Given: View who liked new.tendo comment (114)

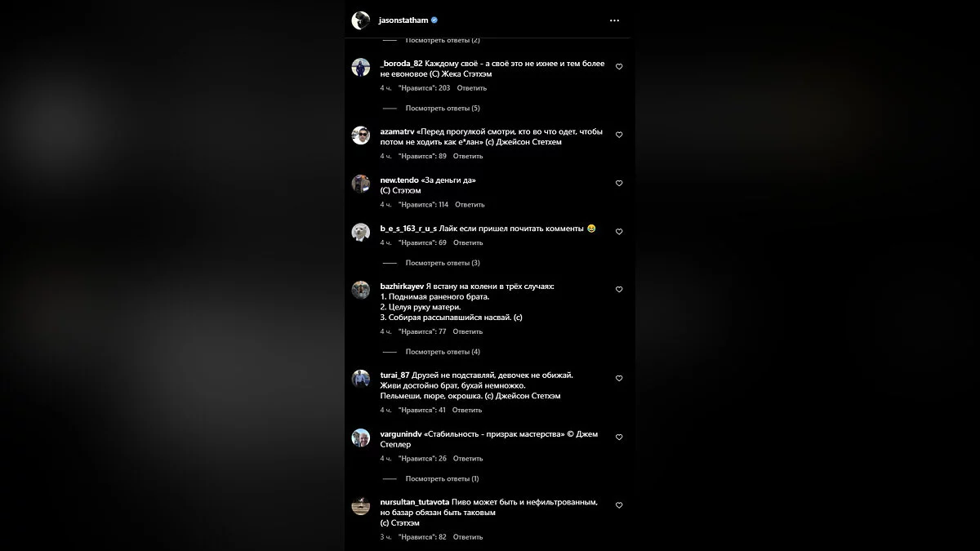Looking at the screenshot, I should tap(423, 205).
